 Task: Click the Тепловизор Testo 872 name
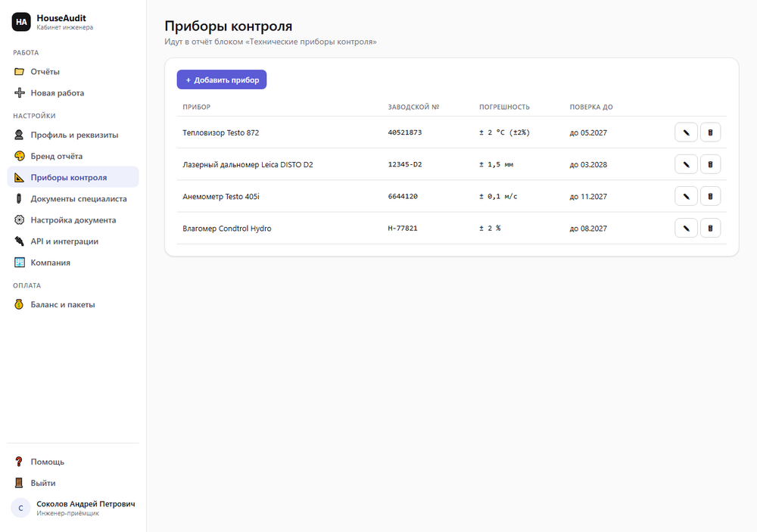click(220, 132)
